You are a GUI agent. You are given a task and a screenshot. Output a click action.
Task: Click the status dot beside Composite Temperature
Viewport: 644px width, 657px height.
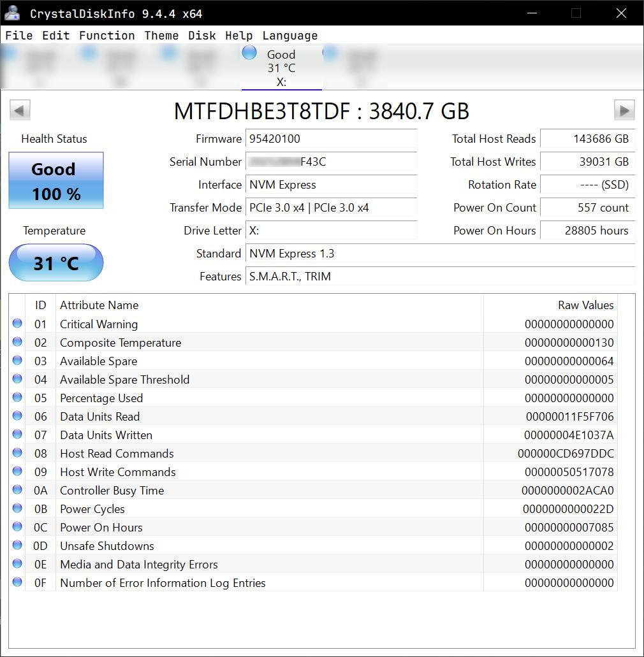click(17, 342)
